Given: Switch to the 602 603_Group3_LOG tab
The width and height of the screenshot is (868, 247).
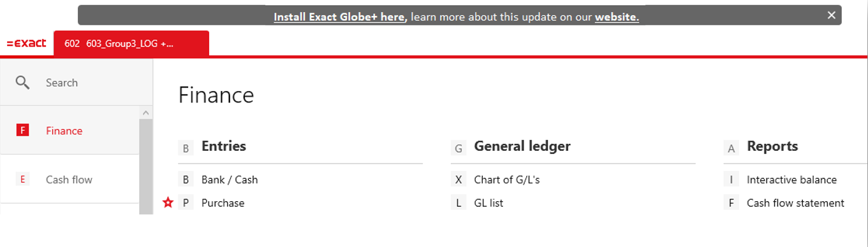Looking at the screenshot, I should pos(131,43).
